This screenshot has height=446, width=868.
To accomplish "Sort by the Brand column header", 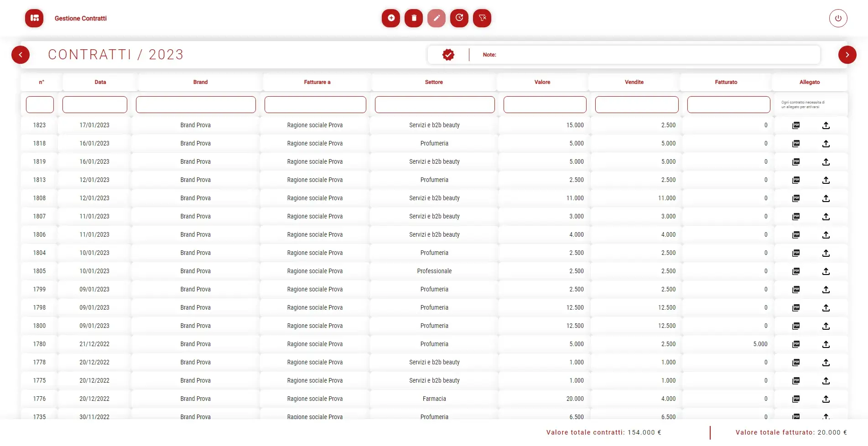I will click(x=200, y=82).
